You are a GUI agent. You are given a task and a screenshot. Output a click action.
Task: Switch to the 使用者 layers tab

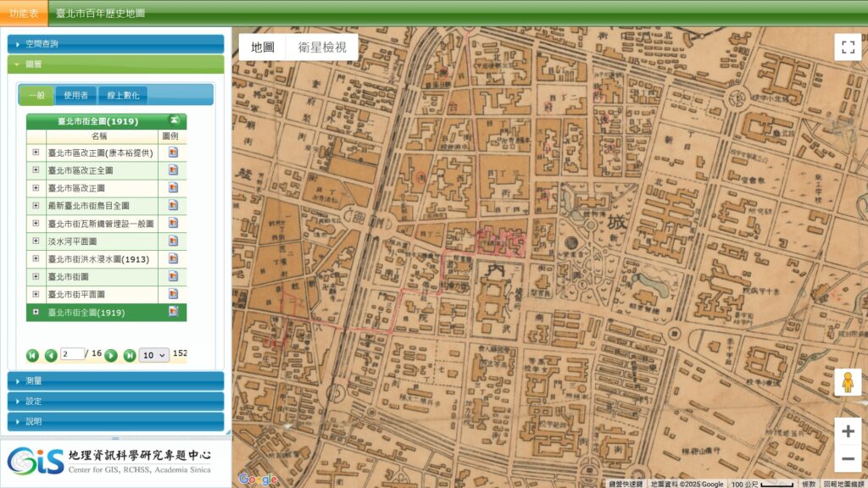(x=75, y=95)
